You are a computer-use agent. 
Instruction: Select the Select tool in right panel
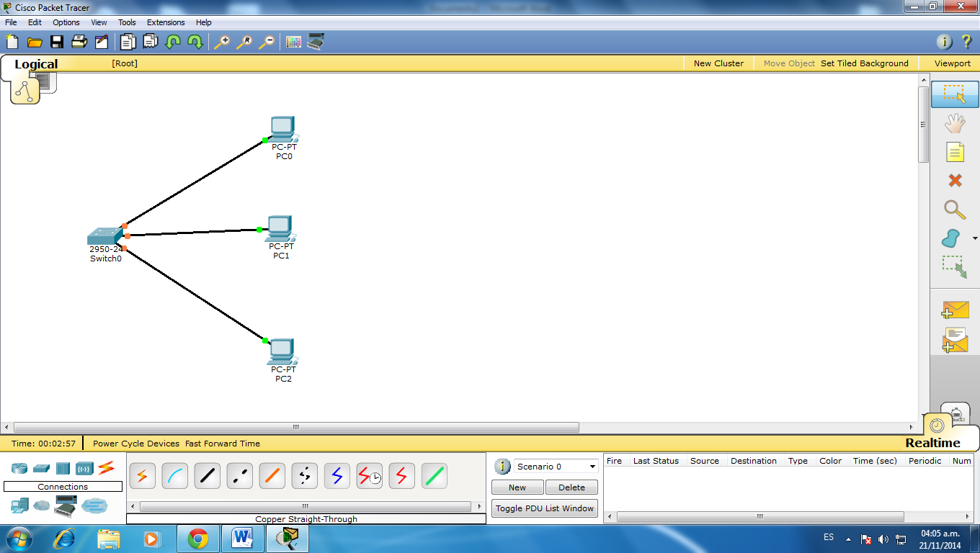click(x=955, y=94)
